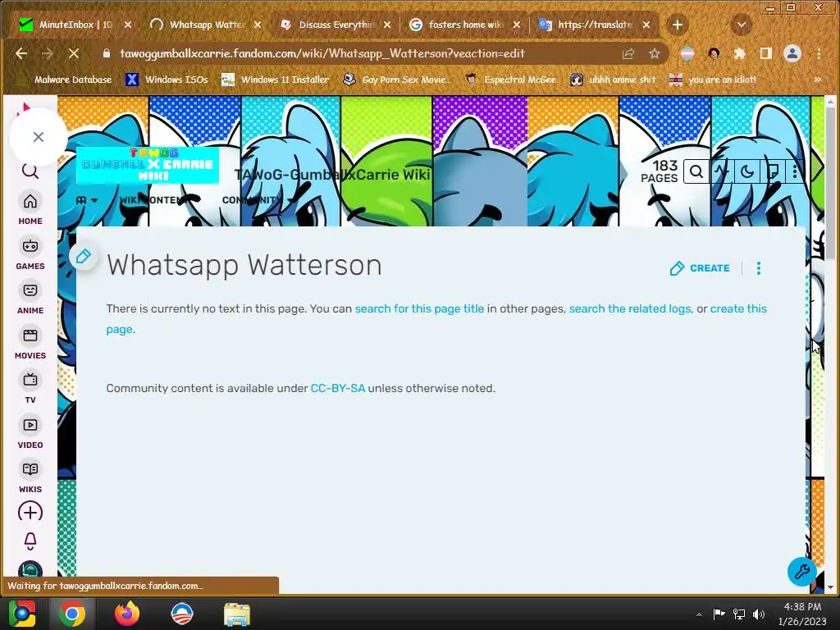Go to Fandom Home in sidebar
The height and width of the screenshot is (630, 840).
30,209
